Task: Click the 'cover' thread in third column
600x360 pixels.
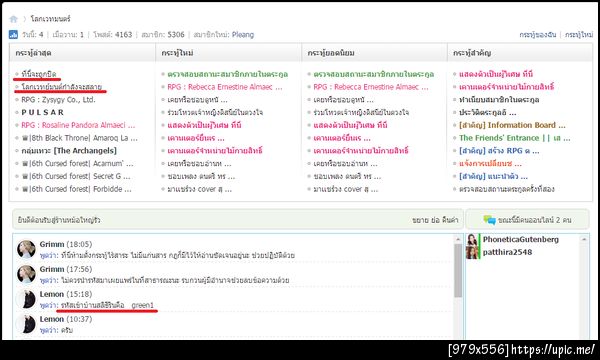Action: [x=346, y=189]
